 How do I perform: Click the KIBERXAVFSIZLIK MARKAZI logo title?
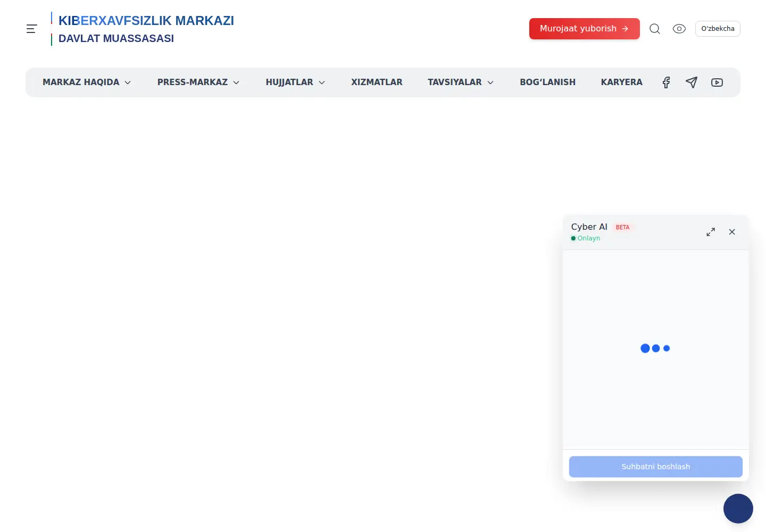pos(146,21)
